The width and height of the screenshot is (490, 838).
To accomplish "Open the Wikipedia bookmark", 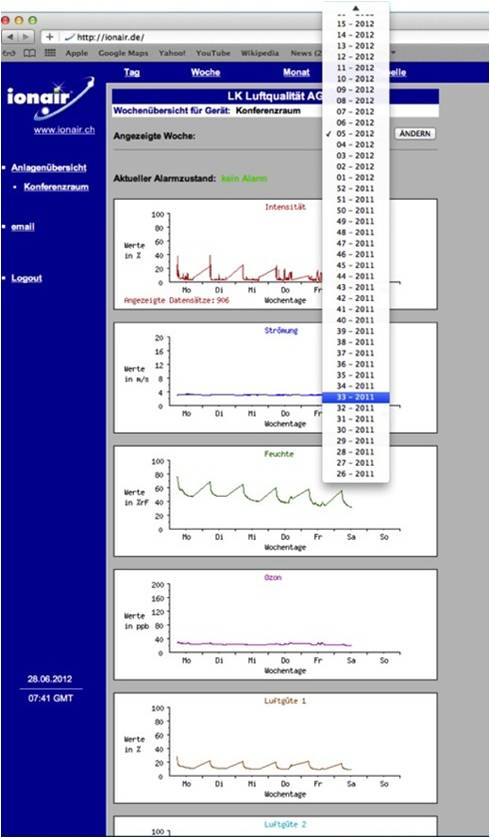I will [x=260, y=53].
